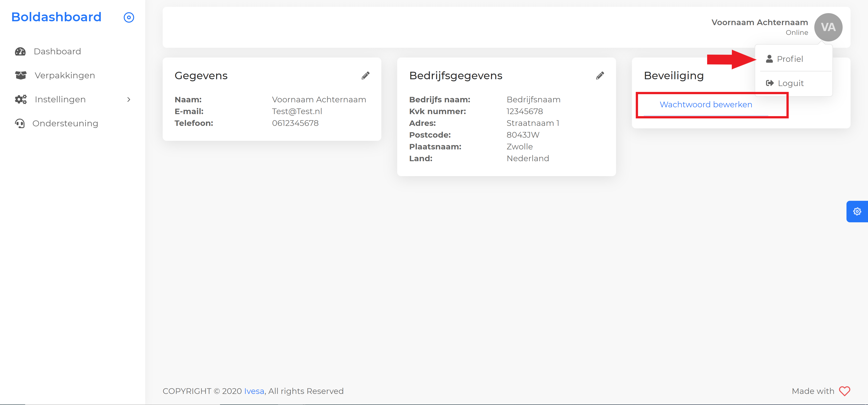Viewport: 868px width, 405px height.
Task: Click the Boldashboard logo title
Action: pyautogui.click(x=56, y=17)
